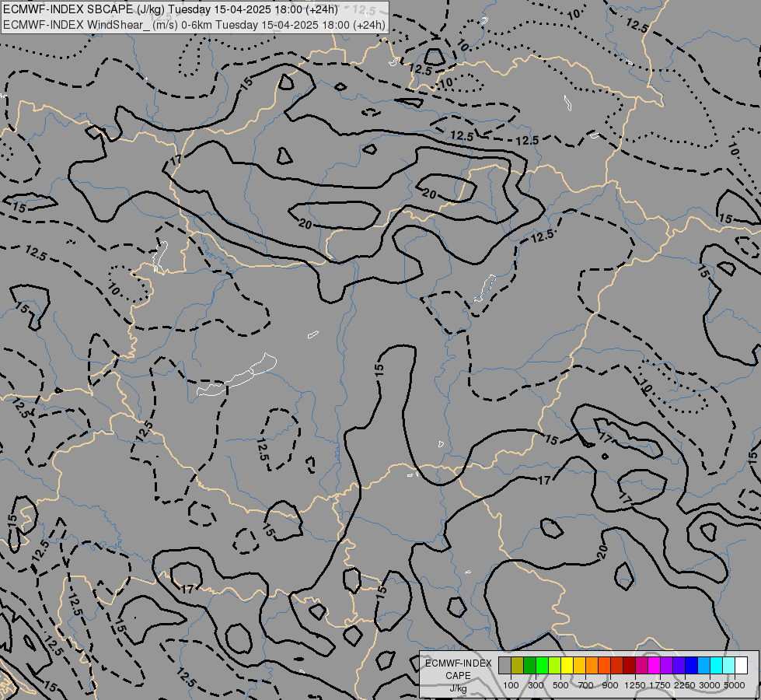Click the white swatch at legend end
Viewport: 761px width, 700px height.
click(x=741, y=665)
